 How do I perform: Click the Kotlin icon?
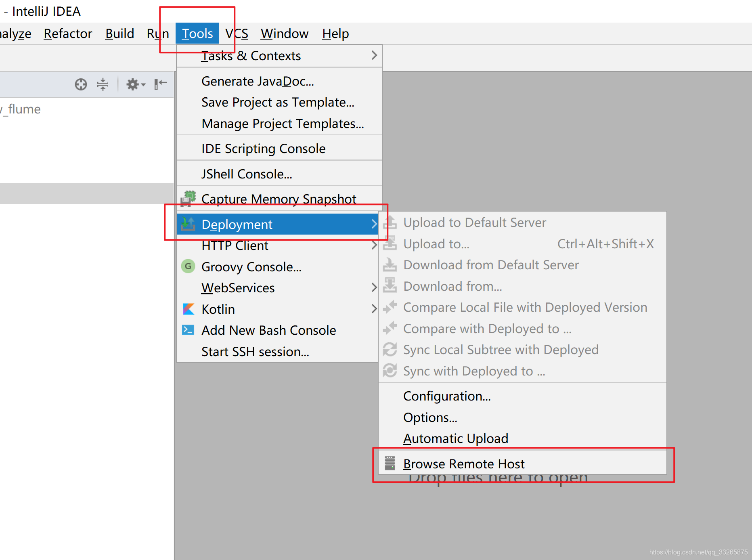point(188,309)
